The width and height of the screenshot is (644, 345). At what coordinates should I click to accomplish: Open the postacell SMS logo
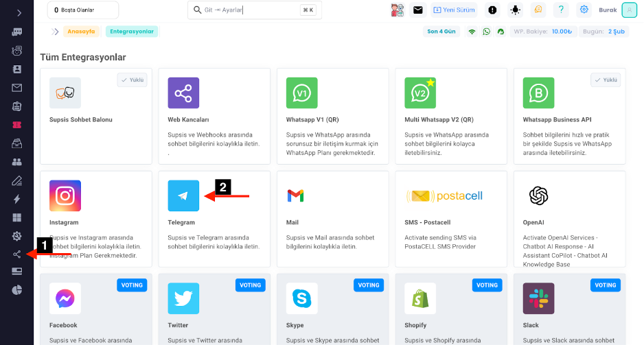(444, 196)
